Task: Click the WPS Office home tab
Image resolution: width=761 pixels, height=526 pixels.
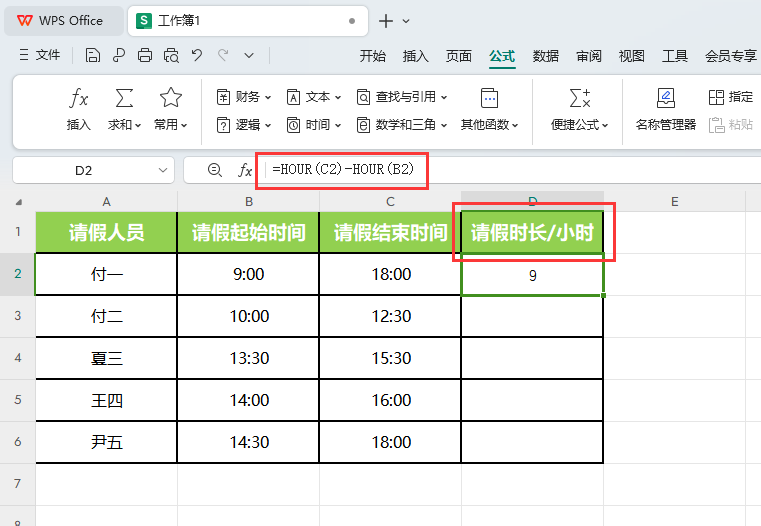Action: coord(64,21)
